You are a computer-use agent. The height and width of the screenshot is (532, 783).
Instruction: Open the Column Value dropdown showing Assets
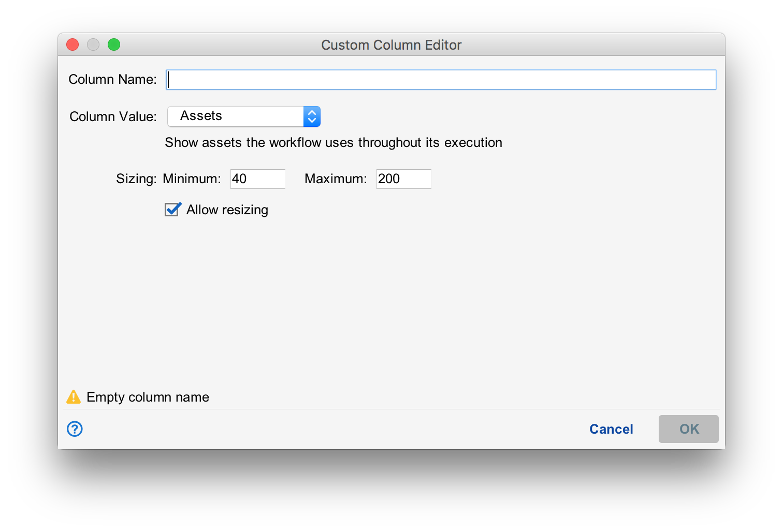click(244, 116)
